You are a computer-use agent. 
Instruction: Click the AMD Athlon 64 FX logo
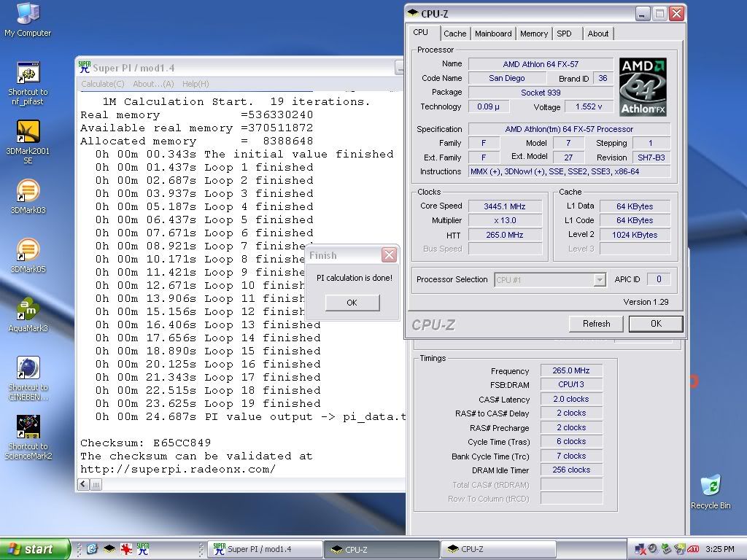(643, 87)
